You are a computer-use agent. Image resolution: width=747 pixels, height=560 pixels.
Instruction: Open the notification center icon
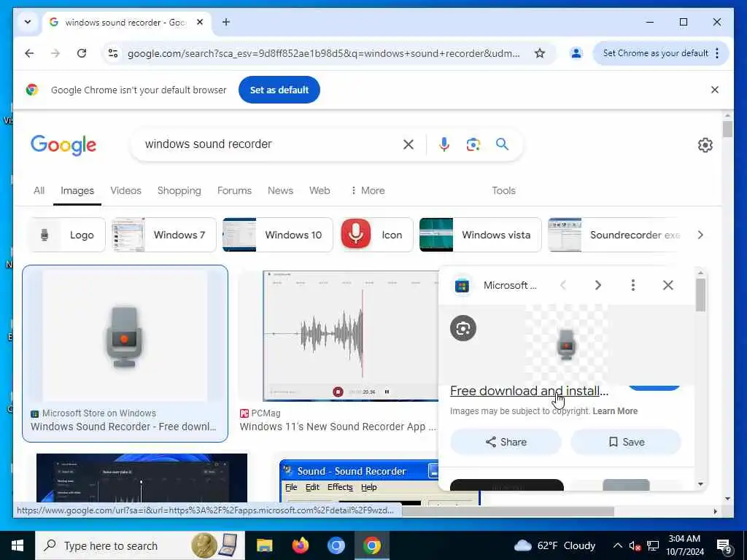click(x=724, y=545)
